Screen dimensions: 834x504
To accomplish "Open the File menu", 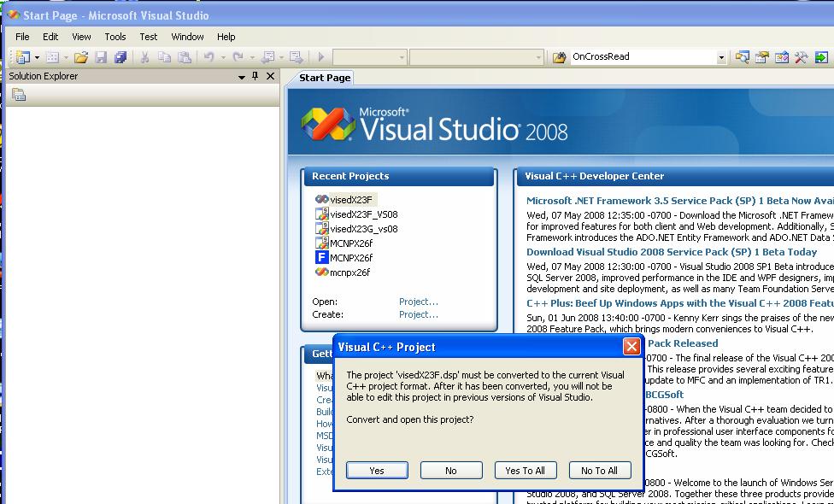I will click(22, 37).
